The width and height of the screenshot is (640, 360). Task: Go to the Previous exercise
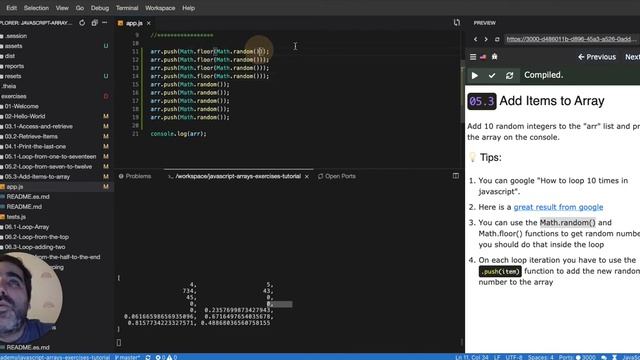point(597,57)
